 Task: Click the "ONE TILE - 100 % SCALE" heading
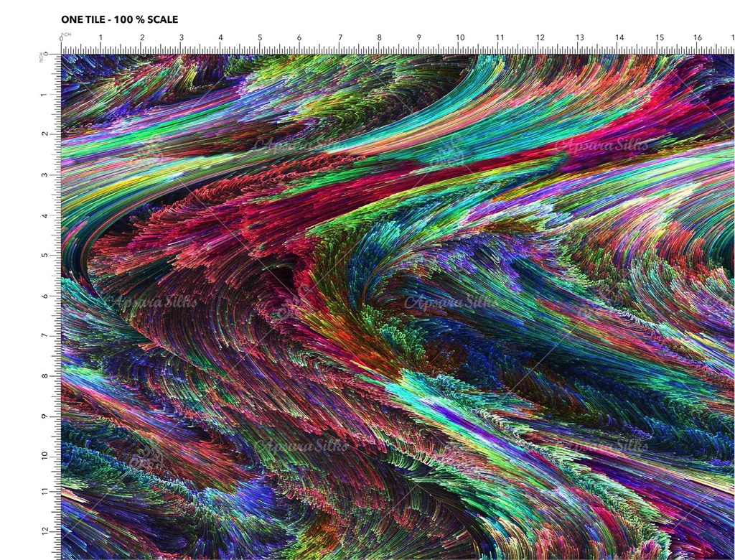click(119, 19)
